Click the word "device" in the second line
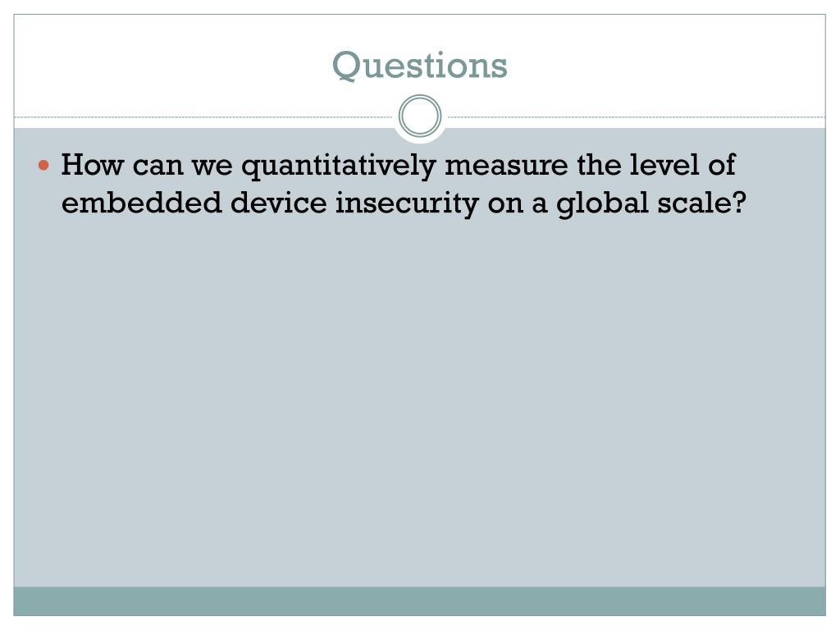This screenshot has width=840, height=630. tap(279, 203)
